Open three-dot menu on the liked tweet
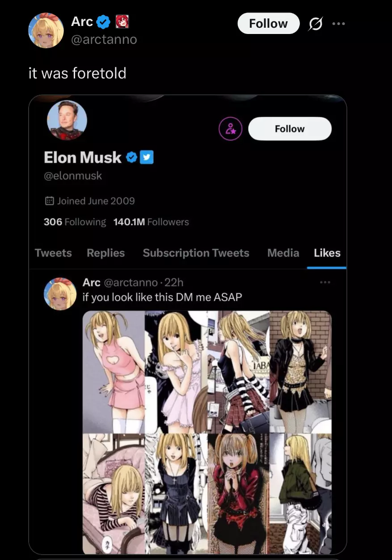 [325, 282]
